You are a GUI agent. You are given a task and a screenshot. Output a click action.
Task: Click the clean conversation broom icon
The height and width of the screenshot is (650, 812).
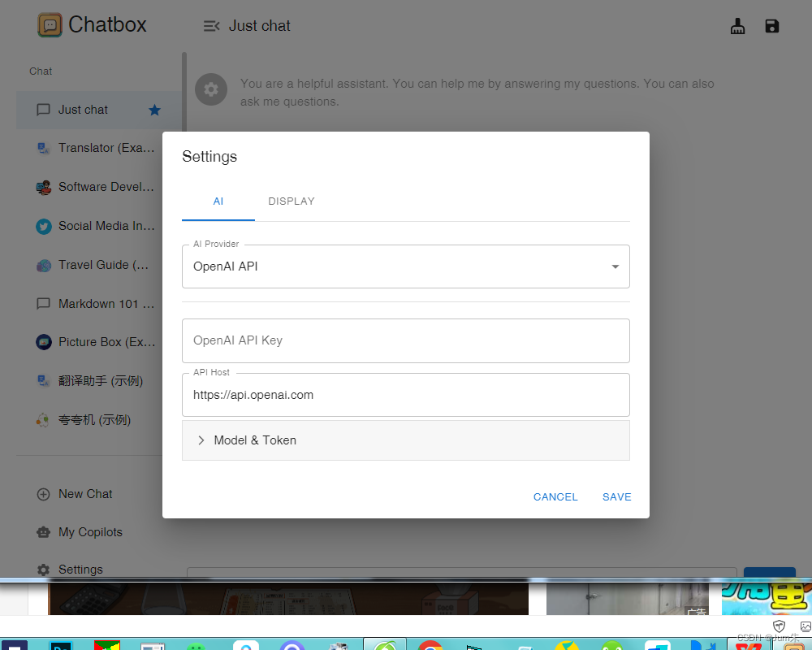click(x=737, y=26)
